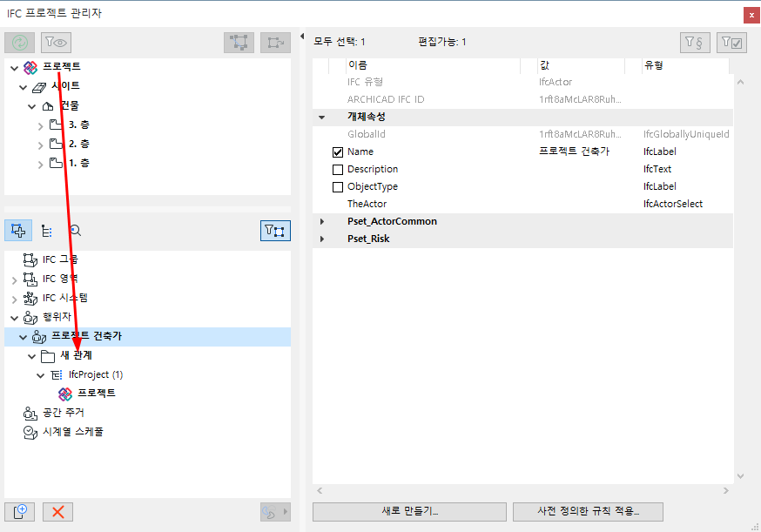Click the 시계열 스케줄 icon

pos(30,432)
